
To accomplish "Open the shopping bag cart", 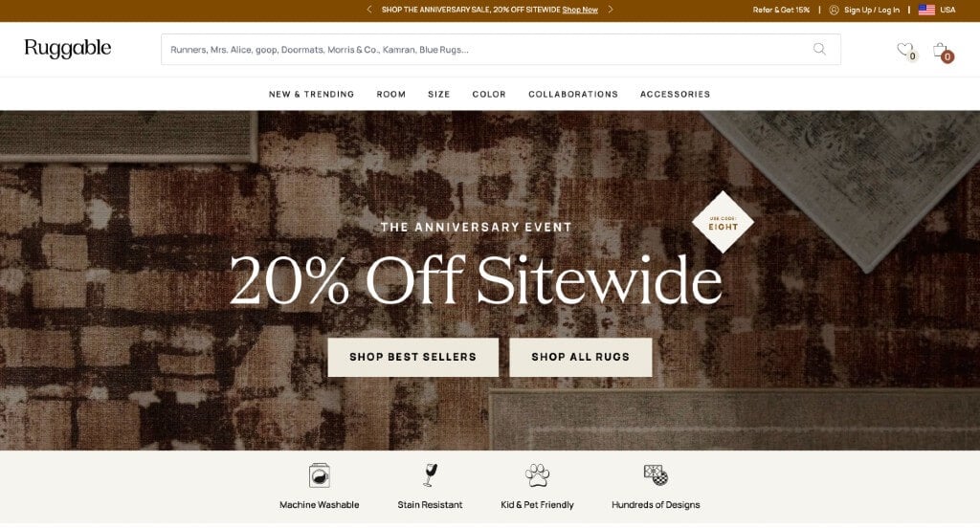I will click(x=940, y=50).
